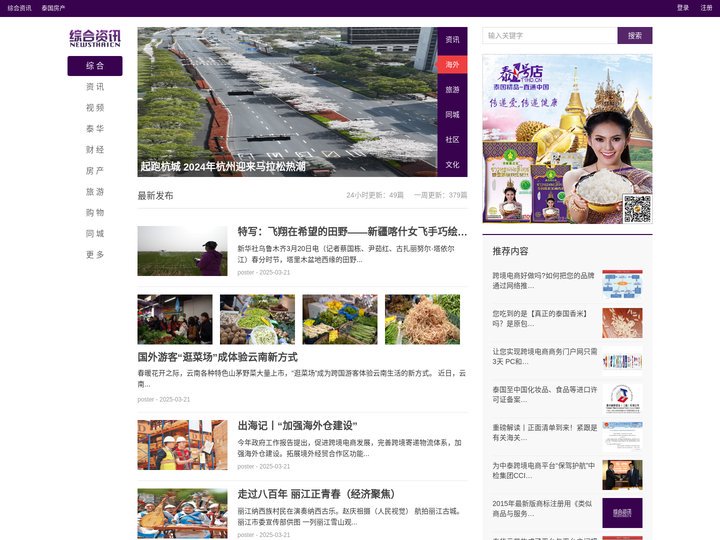Open article 国外游客逛菜场成体验云南新方式
The width and height of the screenshot is (720, 540).
point(218,357)
